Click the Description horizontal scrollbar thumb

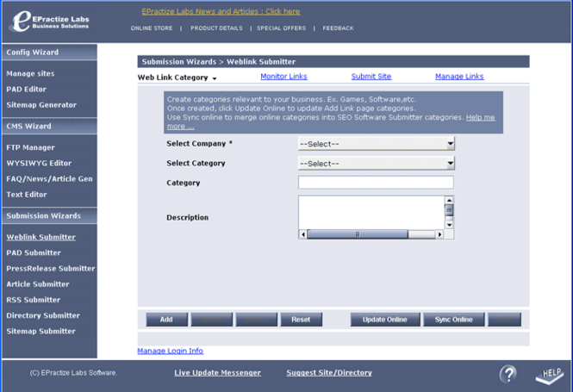358,234
